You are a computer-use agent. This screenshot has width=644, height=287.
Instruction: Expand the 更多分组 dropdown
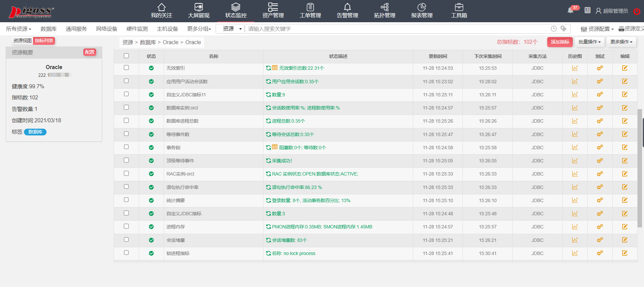199,29
